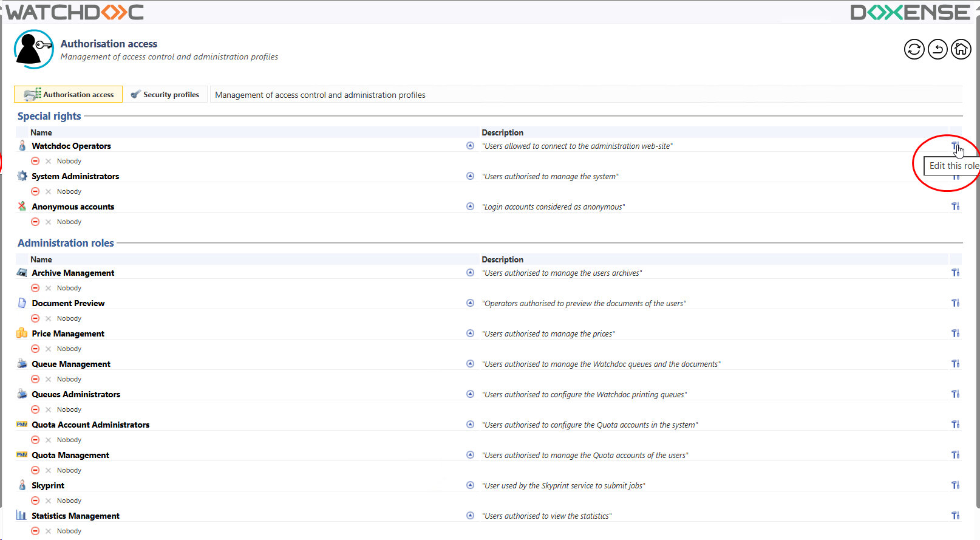Edit the Archive Management role
The image size is (980, 540).
click(x=955, y=273)
